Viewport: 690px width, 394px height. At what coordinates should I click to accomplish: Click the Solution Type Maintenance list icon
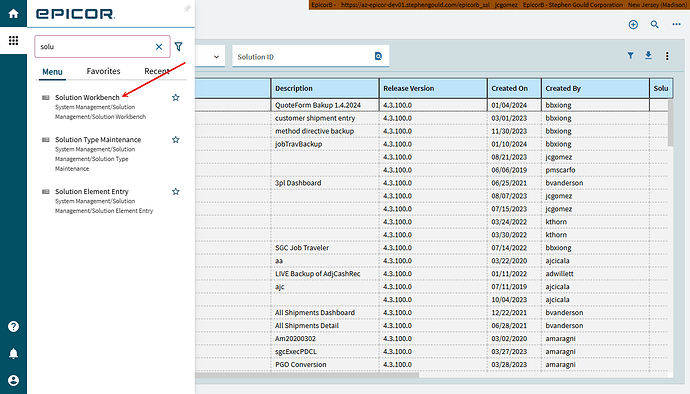[x=45, y=140]
